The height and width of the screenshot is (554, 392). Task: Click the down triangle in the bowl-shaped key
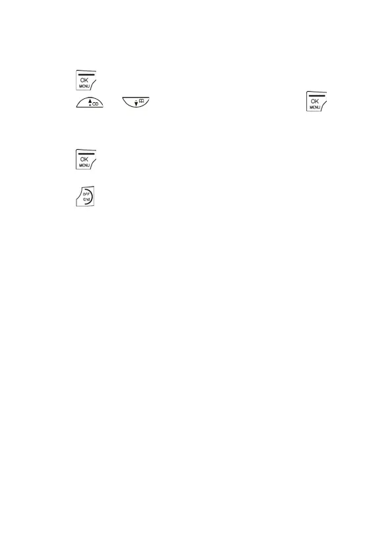click(x=136, y=104)
